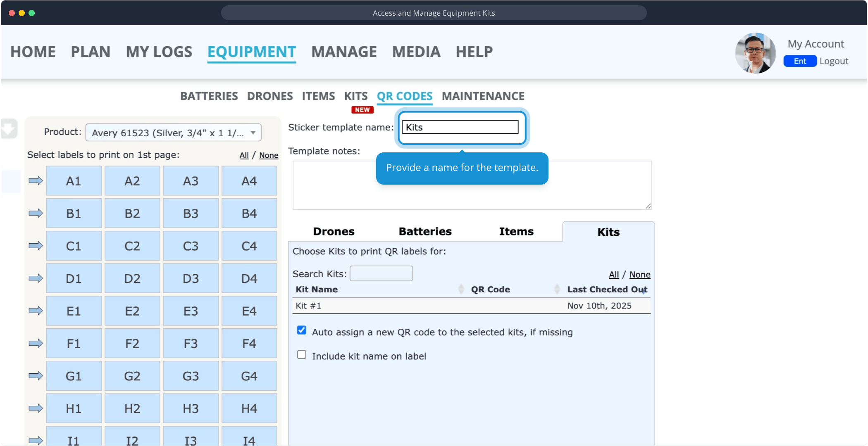Click the row H arrow icon

[x=36, y=408]
